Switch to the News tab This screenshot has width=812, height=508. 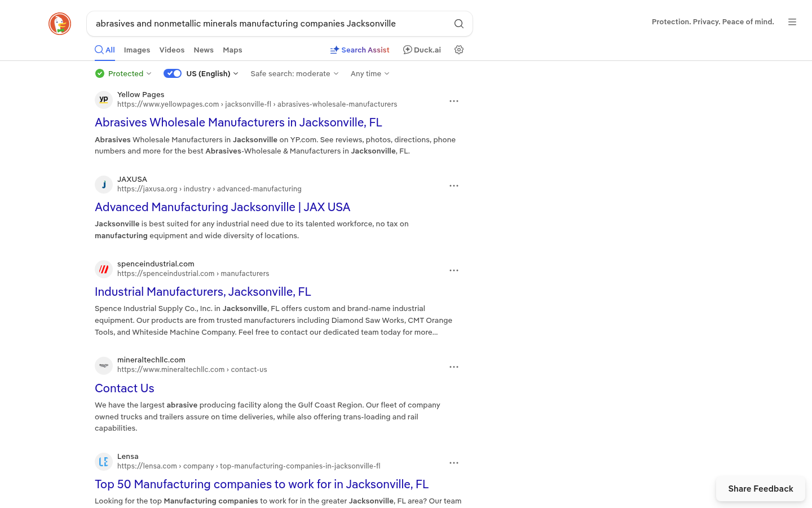click(204, 50)
